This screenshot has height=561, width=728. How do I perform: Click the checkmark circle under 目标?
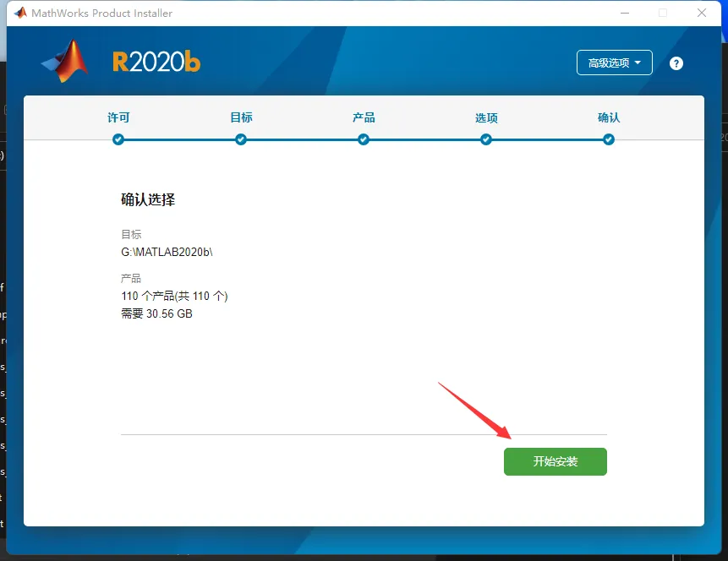pyautogui.click(x=241, y=139)
